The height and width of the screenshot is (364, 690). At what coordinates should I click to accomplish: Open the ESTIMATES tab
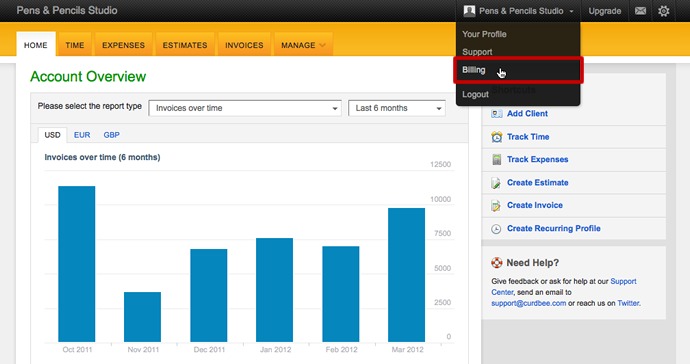tap(185, 45)
